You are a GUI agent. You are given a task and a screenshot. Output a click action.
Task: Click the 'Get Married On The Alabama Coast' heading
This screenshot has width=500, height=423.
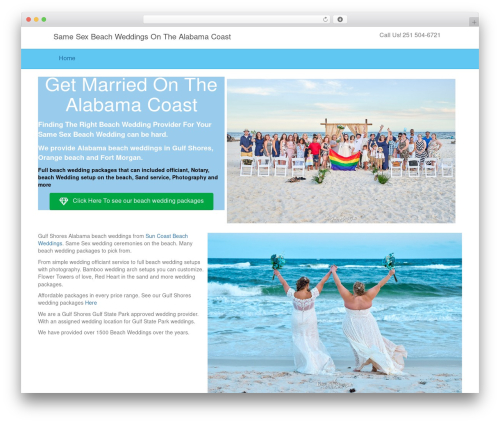click(x=131, y=95)
